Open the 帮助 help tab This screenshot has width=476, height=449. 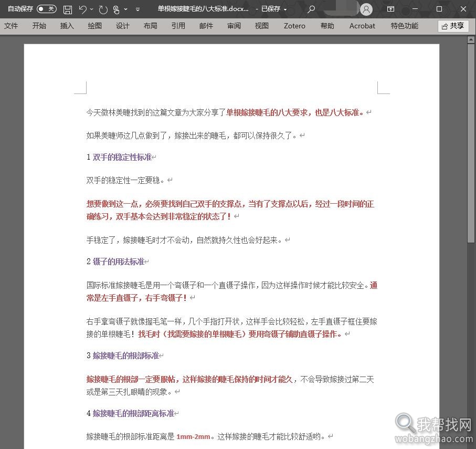(x=327, y=26)
